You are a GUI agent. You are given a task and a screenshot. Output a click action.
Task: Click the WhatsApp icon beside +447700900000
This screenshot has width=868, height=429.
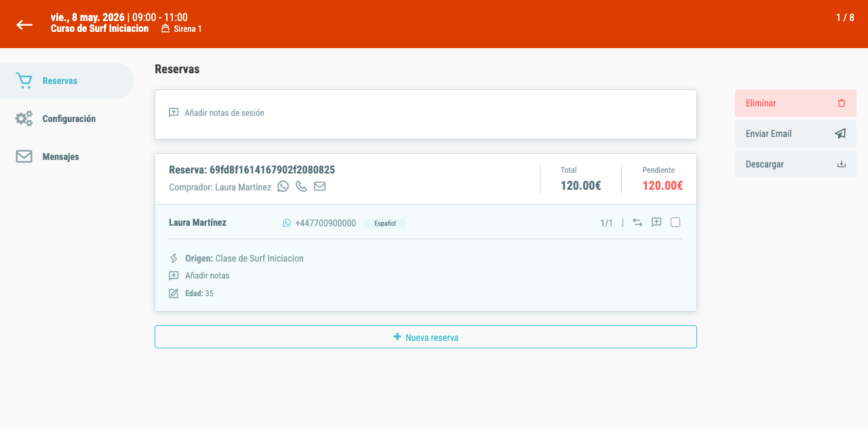(x=287, y=223)
